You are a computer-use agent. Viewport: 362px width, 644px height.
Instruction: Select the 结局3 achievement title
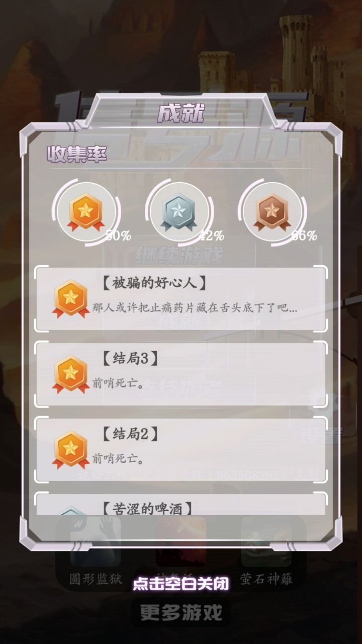(x=130, y=359)
